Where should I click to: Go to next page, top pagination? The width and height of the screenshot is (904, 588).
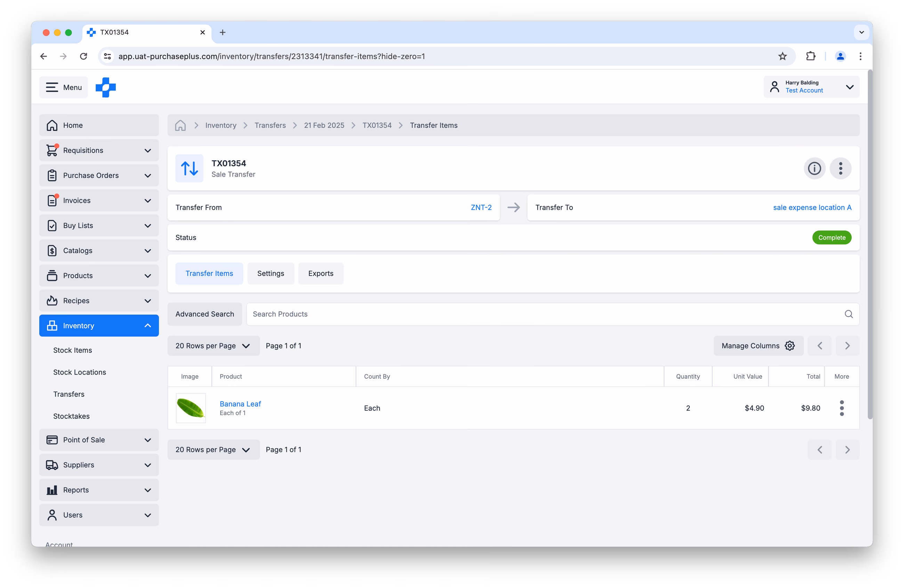point(847,346)
